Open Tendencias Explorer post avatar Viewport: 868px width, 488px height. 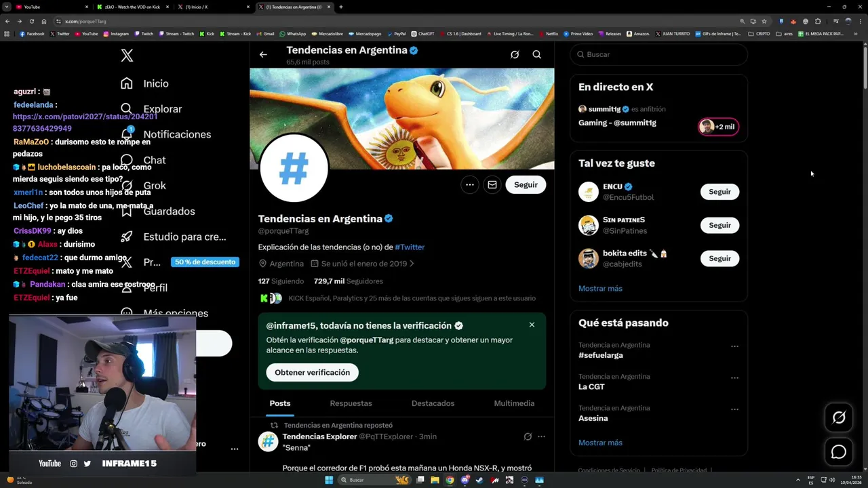[x=268, y=441]
